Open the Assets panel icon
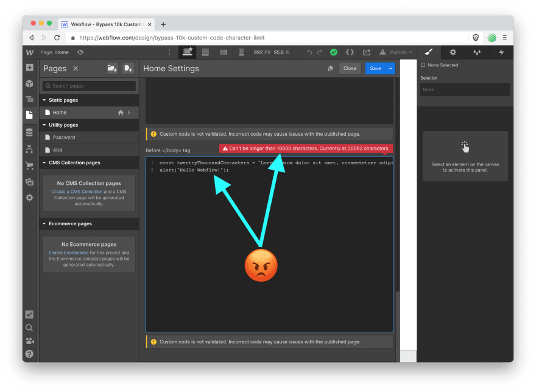This screenshot has width=536, height=392. point(30,182)
